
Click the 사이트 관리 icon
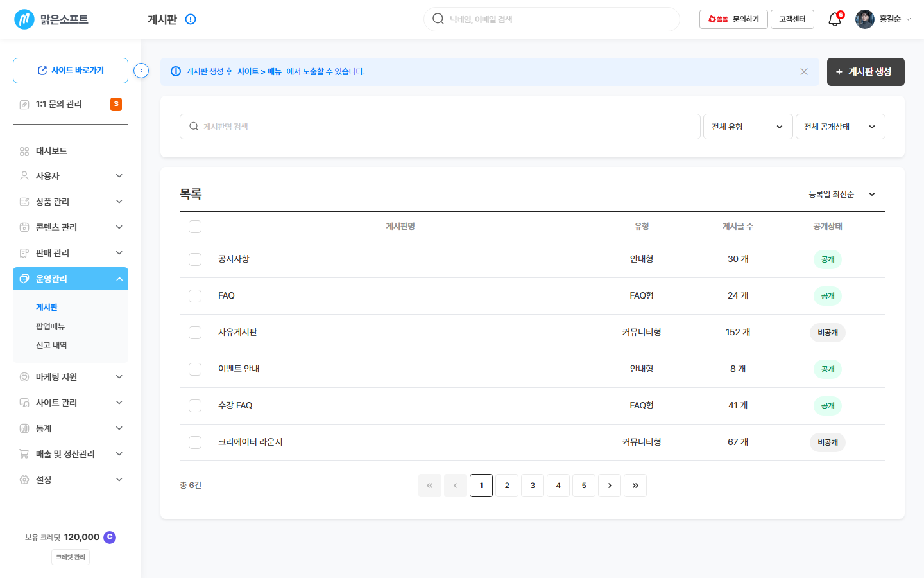point(24,403)
